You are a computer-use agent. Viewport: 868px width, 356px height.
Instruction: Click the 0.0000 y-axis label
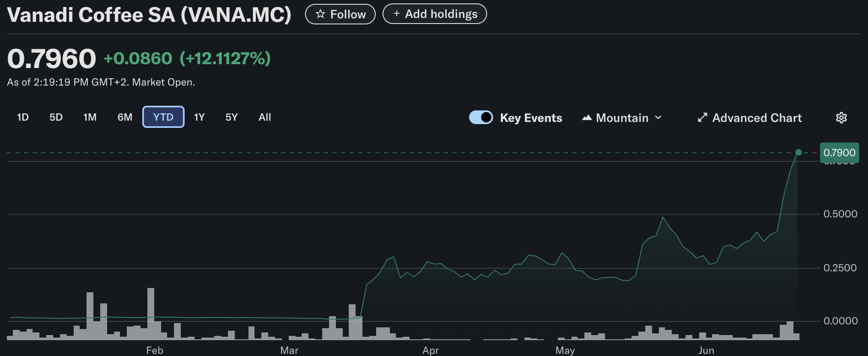point(840,321)
